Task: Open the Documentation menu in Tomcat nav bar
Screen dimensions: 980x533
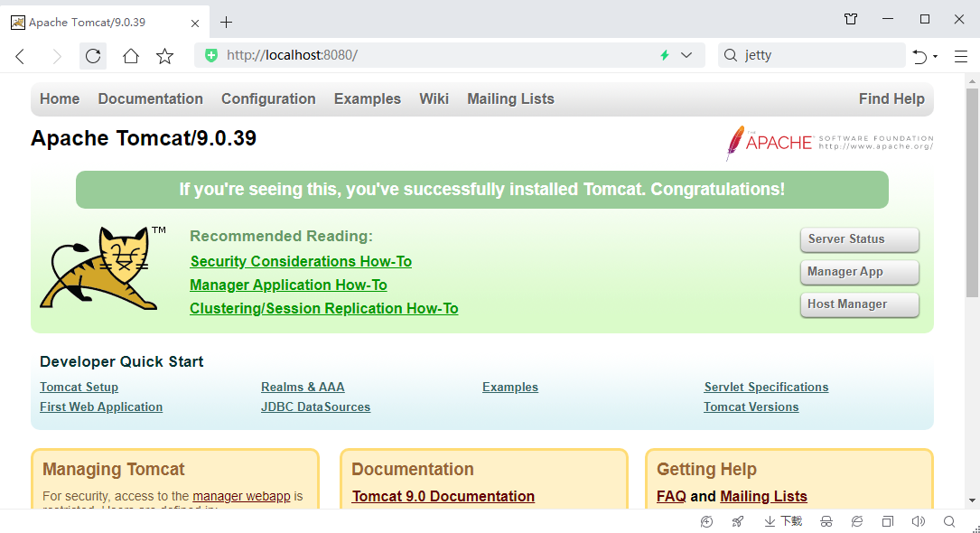Action: 150,99
